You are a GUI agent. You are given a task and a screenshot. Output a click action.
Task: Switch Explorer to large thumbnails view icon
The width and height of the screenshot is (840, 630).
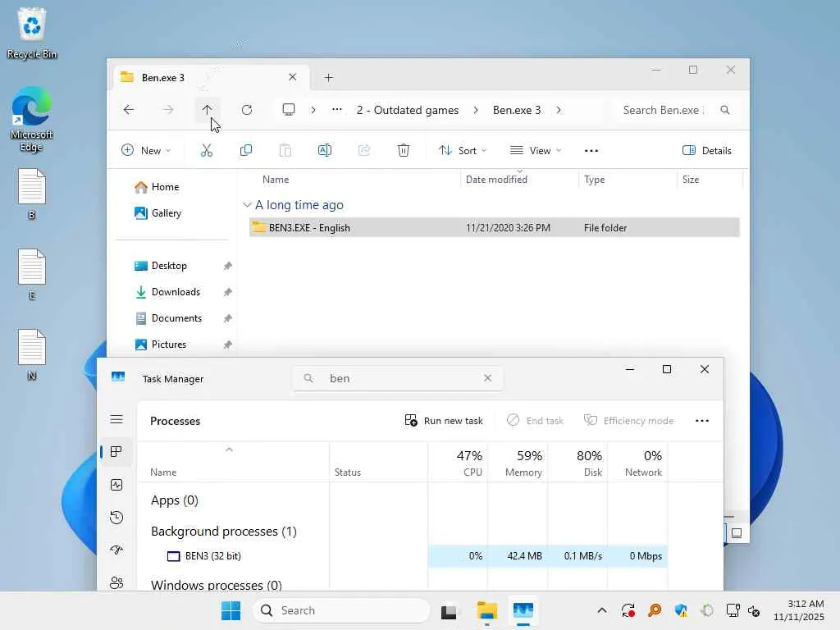737,533
